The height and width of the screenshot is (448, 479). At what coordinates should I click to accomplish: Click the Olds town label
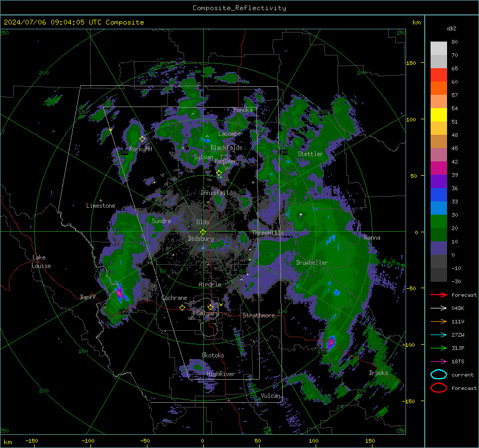pos(203,222)
